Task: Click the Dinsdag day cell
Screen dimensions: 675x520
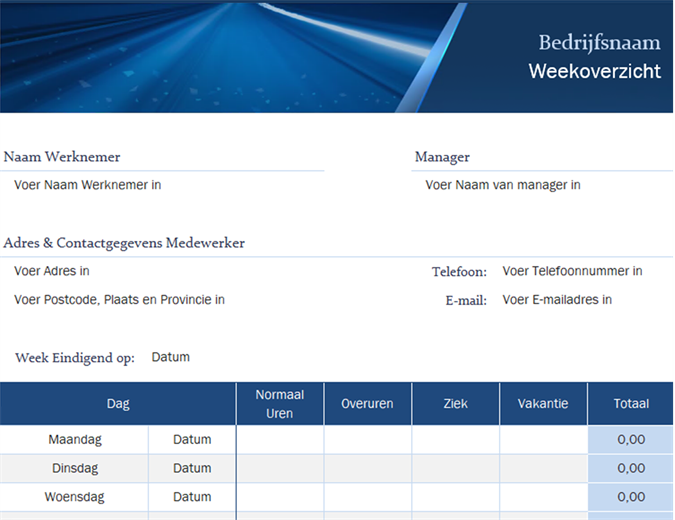Action: tap(75, 468)
